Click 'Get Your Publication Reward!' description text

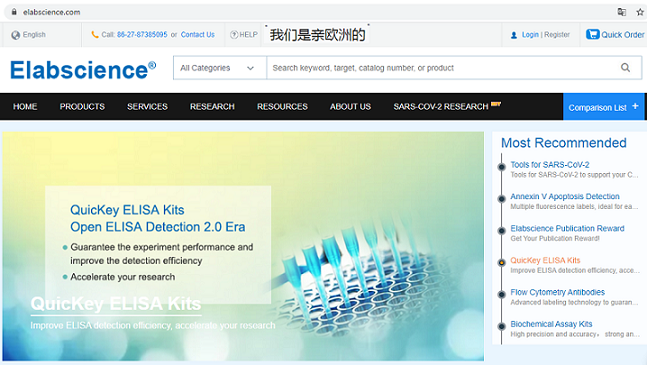click(555, 238)
